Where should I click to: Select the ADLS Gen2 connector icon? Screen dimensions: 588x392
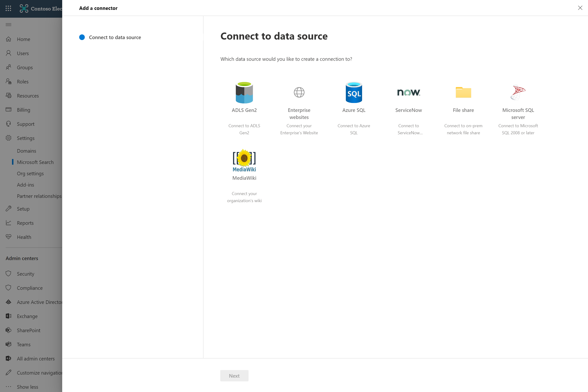tap(244, 93)
